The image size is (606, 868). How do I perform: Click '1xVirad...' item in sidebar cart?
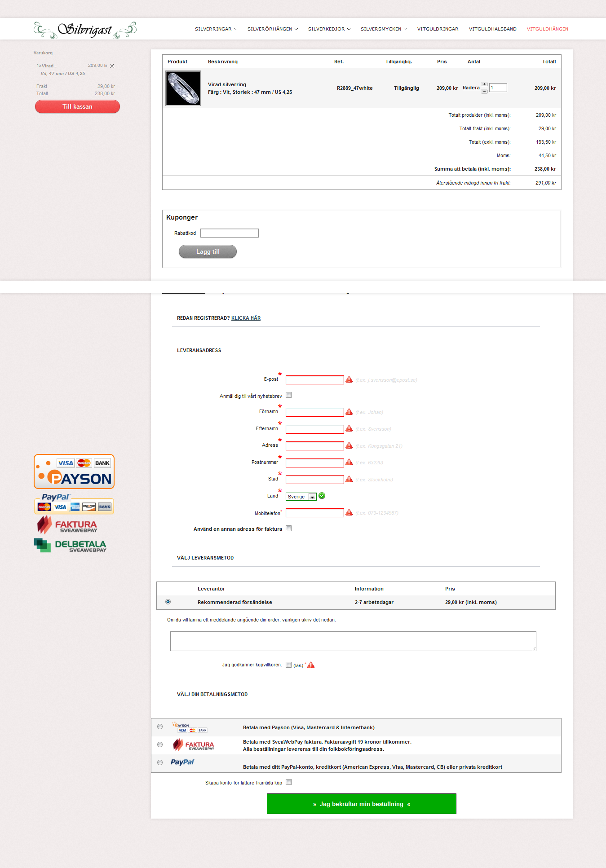point(47,66)
